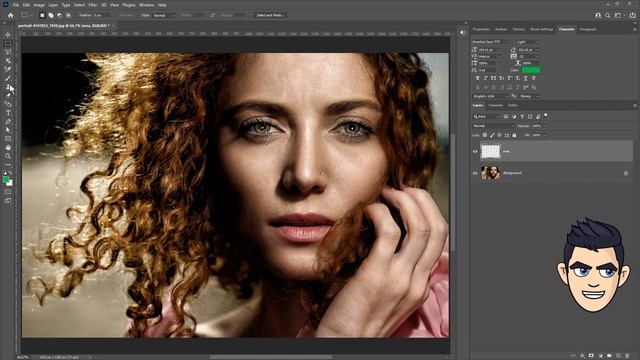Click the Background layer thumbnail
Viewport: 640px width, 360px height.
tap(491, 173)
